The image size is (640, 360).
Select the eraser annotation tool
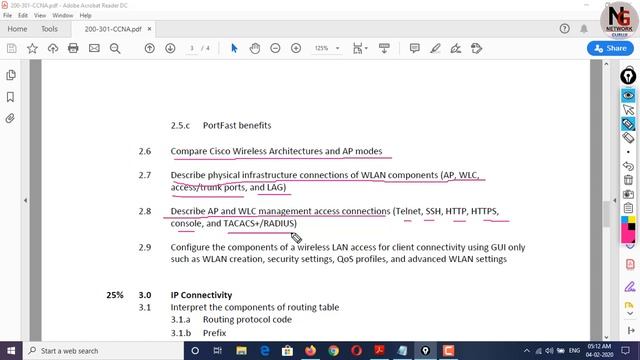pos(628,138)
